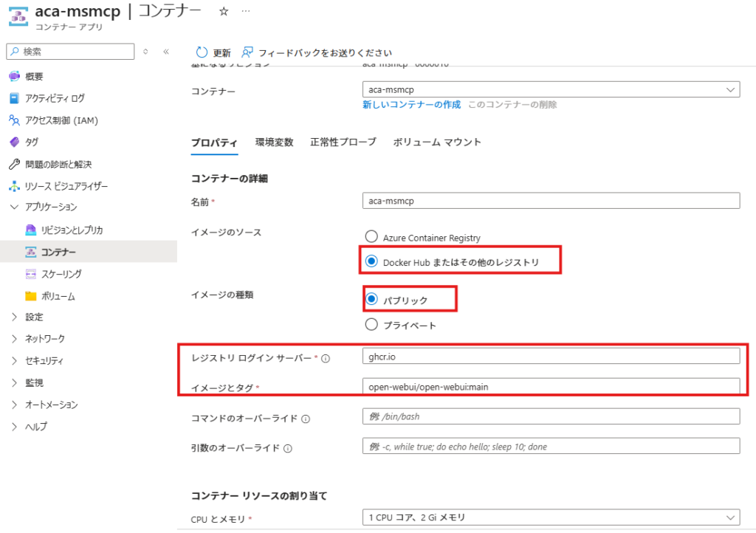This screenshot has width=756, height=533.
Task: Click the イメージとタグ input field
Action: click(550, 386)
